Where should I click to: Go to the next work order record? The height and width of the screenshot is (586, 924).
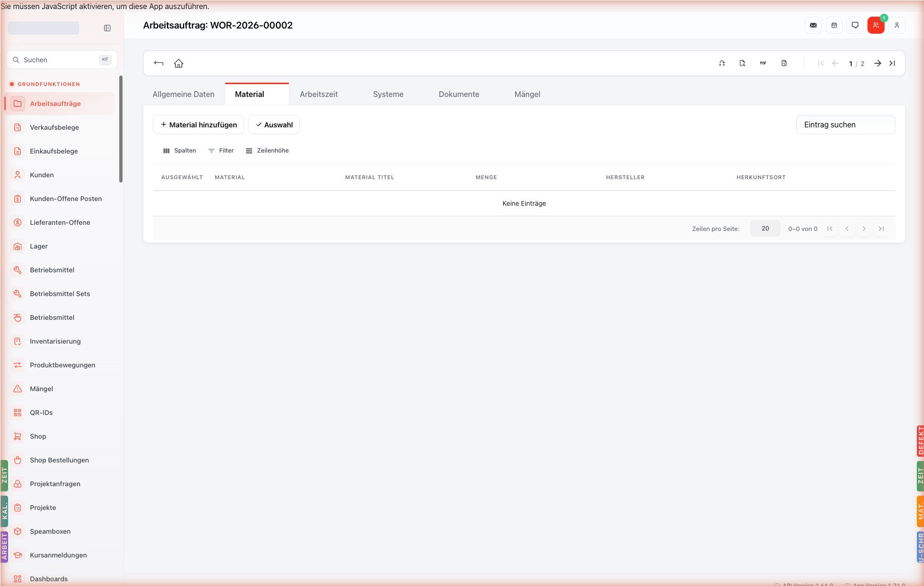(878, 63)
